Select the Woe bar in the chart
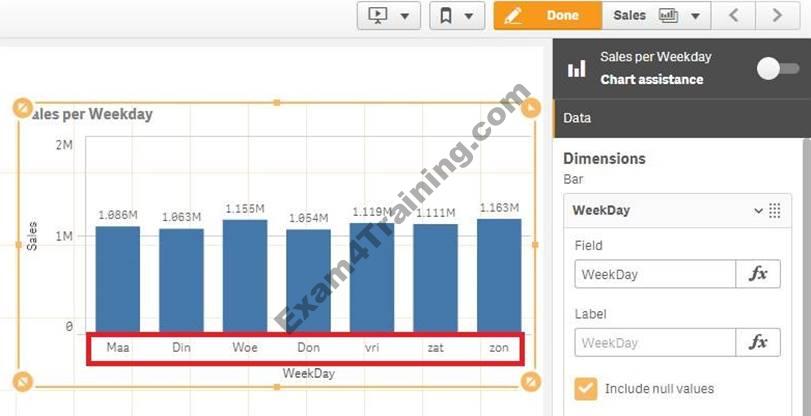Screen dimensions: 811x416 click(x=245, y=275)
